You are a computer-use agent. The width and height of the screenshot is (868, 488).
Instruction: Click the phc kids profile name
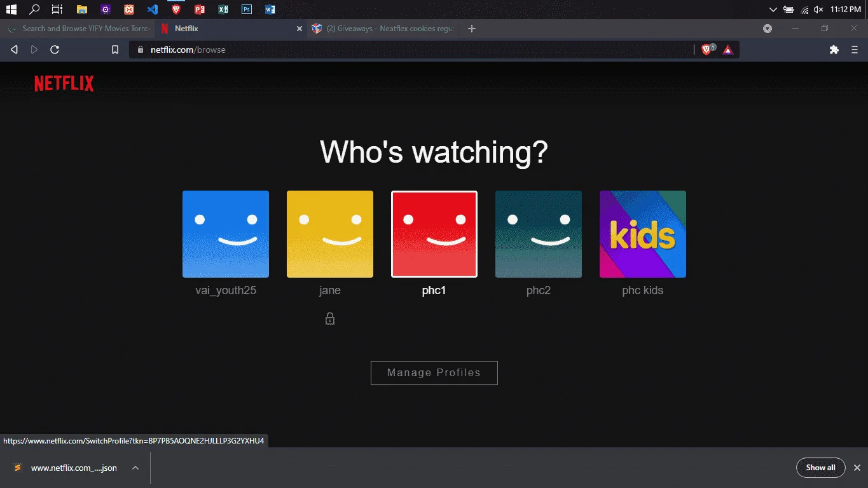point(643,290)
